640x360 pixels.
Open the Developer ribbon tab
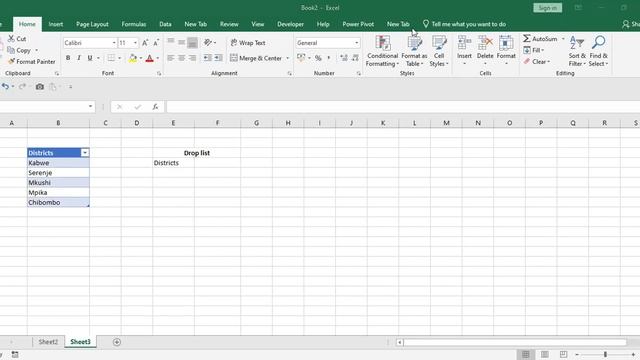[x=290, y=24]
